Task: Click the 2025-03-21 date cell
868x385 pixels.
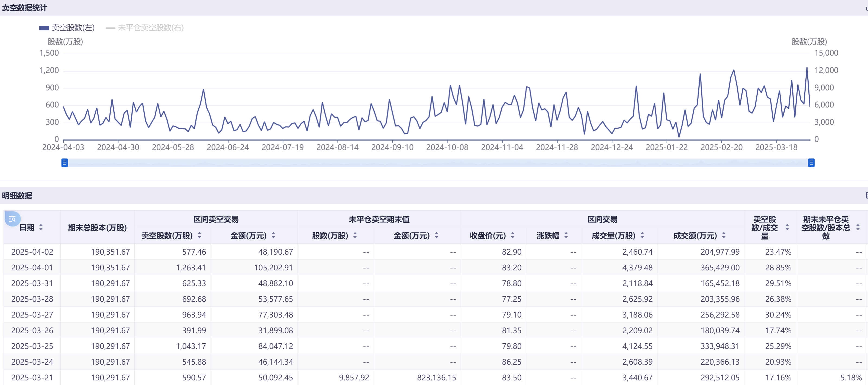Action: click(32, 378)
